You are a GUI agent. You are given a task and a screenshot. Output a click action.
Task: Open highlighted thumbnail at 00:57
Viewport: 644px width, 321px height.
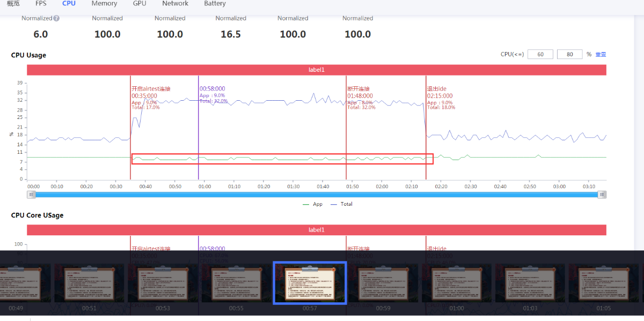coord(310,283)
